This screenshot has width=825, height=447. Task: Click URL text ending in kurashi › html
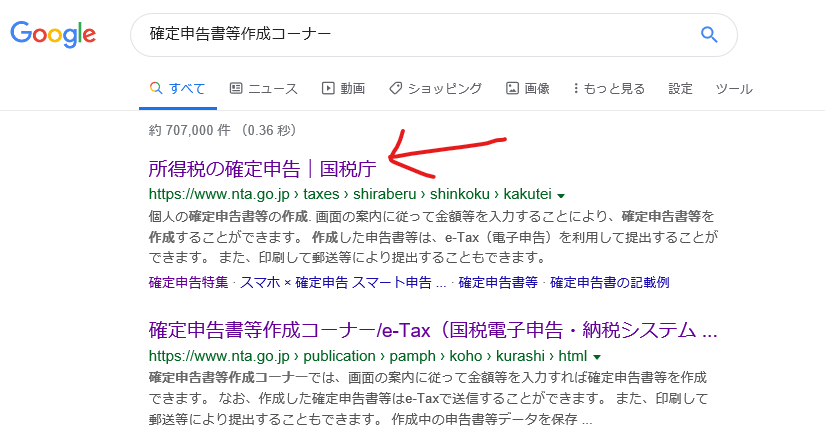click(x=368, y=356)
